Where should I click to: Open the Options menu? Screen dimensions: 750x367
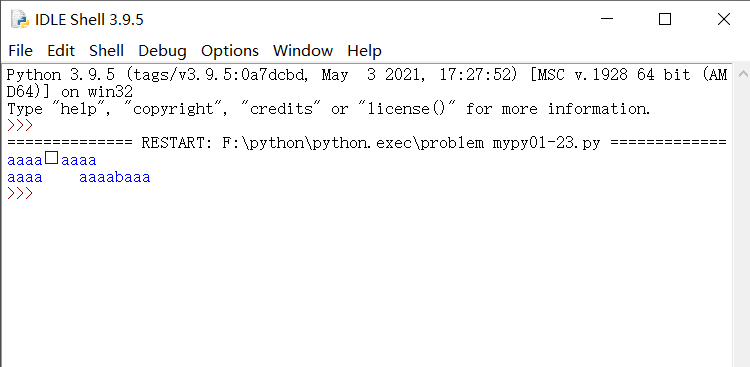230,51
